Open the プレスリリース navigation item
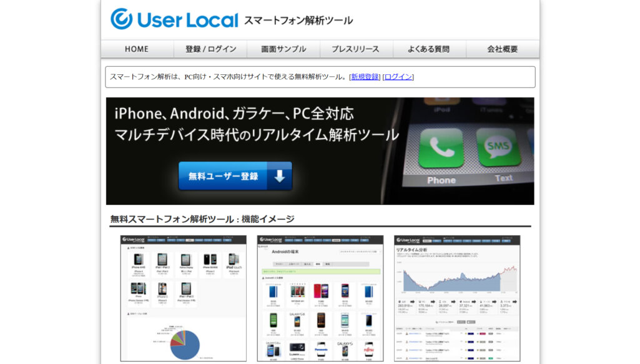The width and height of the screenshot is (640, 364). click(355, 48)
